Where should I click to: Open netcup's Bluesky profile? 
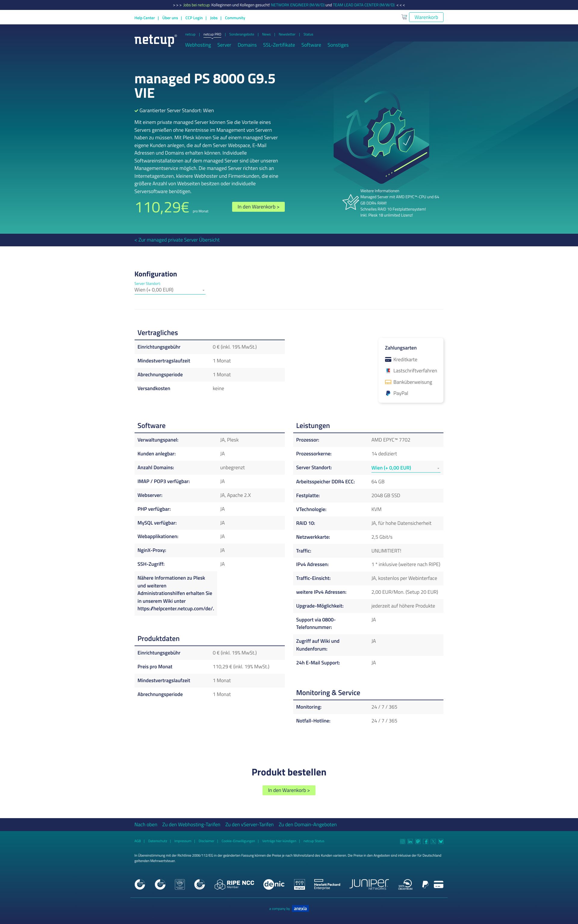point(441,842)
